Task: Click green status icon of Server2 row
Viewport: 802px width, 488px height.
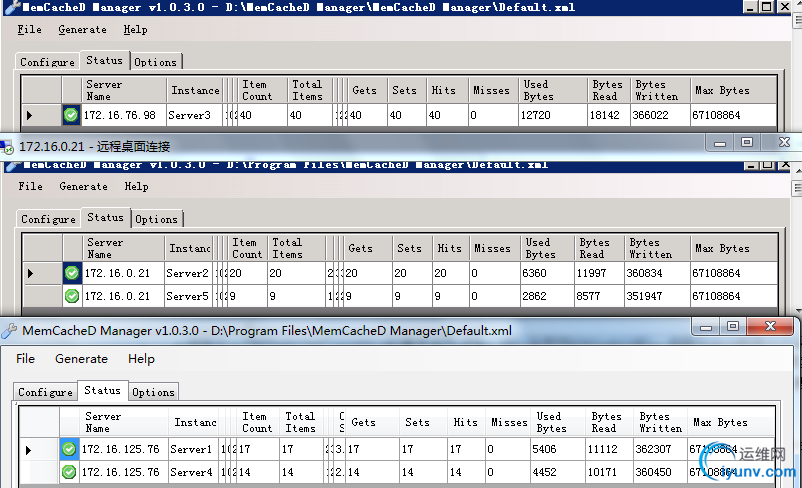Action: [72, 273]
